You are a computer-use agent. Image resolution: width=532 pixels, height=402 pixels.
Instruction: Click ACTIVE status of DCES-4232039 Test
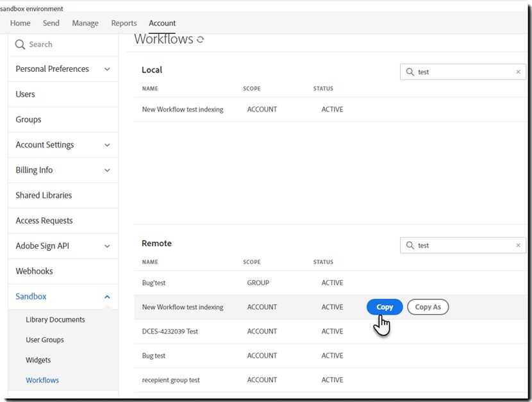[332, 331]
